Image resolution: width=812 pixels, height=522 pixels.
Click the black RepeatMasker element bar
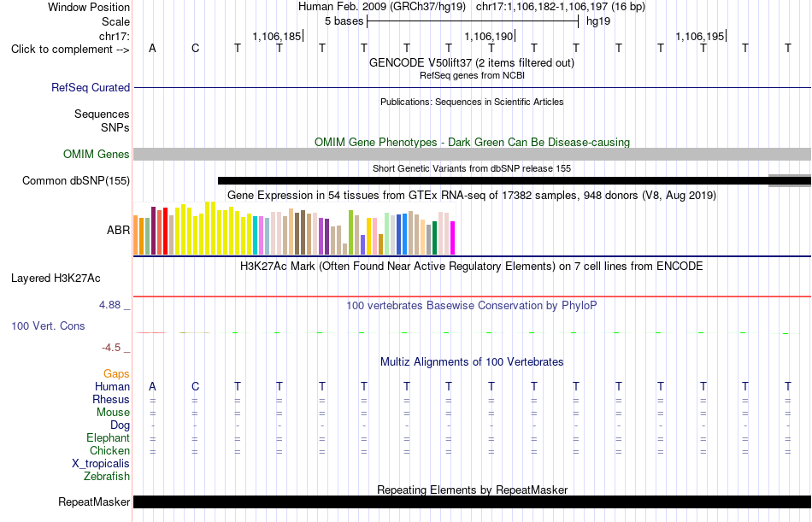473,501
